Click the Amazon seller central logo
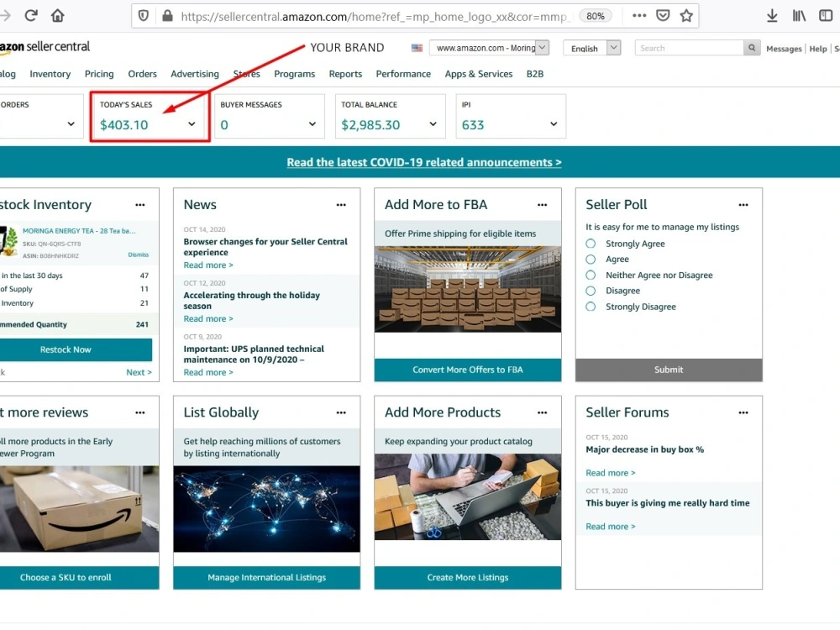The width and height of the screenshot is (840, 630). tap(45, 47)
